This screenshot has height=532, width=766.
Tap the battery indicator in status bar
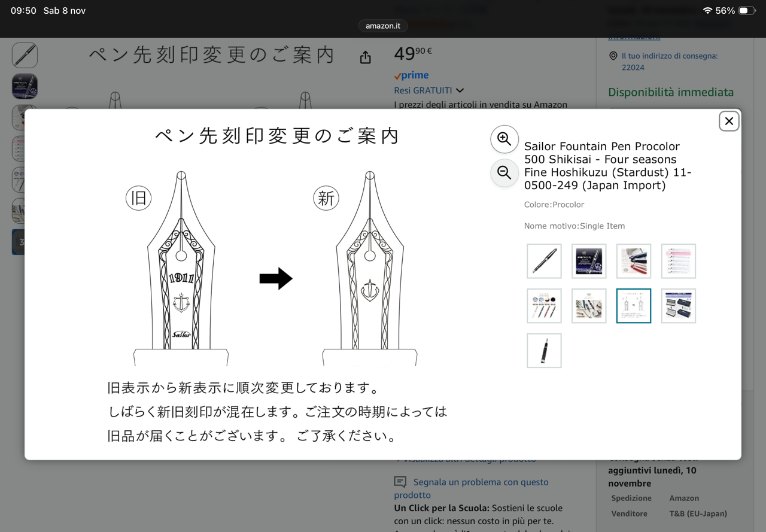tap(746, 11)
